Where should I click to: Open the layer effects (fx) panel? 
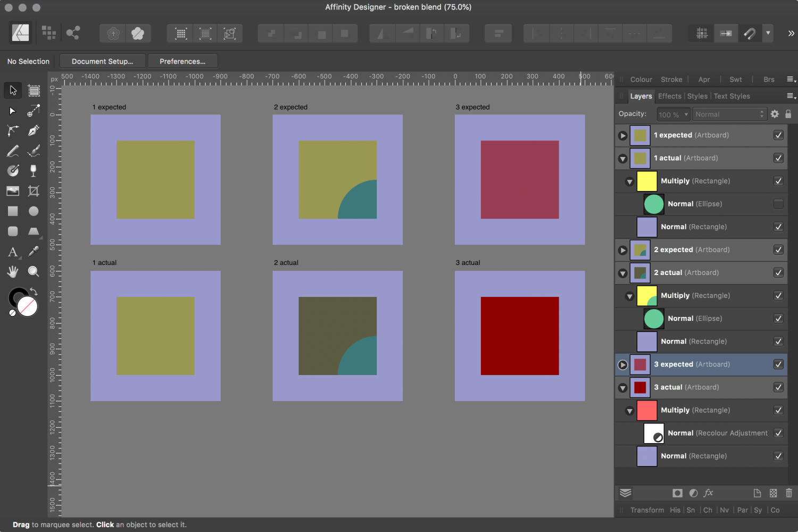(709, 493)
